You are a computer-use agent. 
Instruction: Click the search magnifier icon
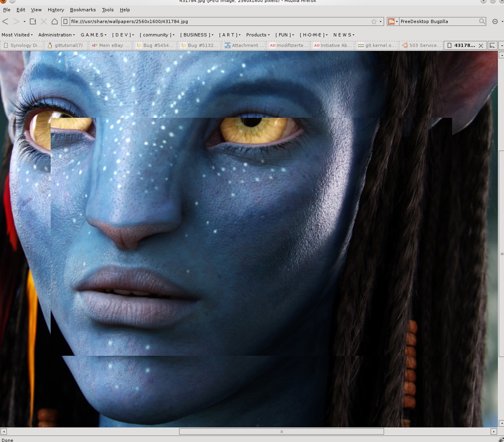tap(482, 21)
